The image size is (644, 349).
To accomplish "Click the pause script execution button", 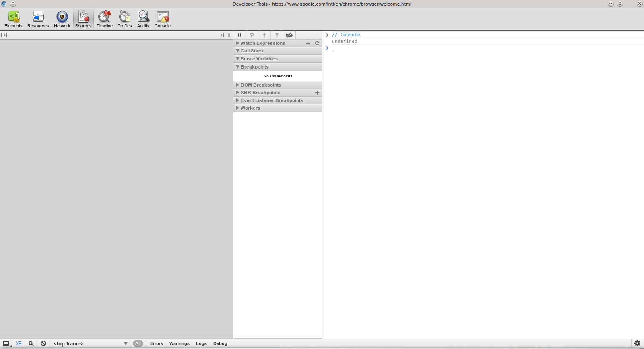I will (x=239, y=35).
